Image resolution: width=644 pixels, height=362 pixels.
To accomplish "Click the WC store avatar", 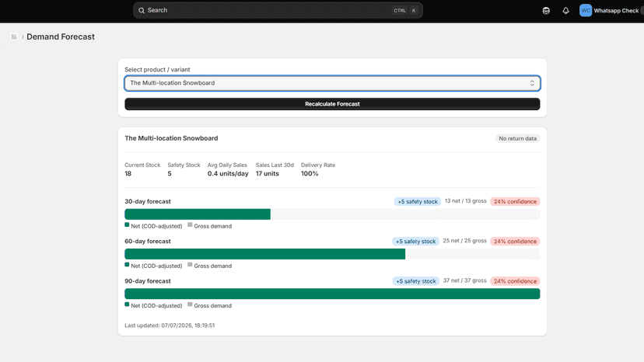I will tap(585, 11).
